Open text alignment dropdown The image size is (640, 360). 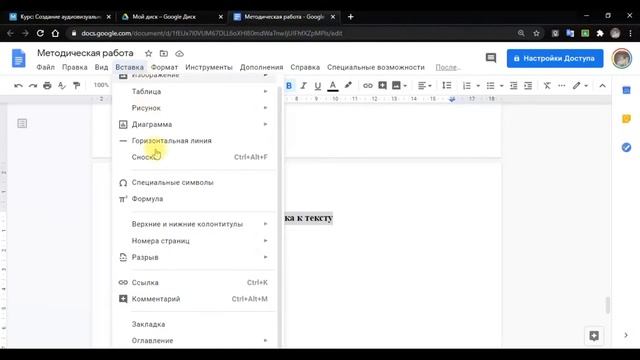(x=424, y=86)
